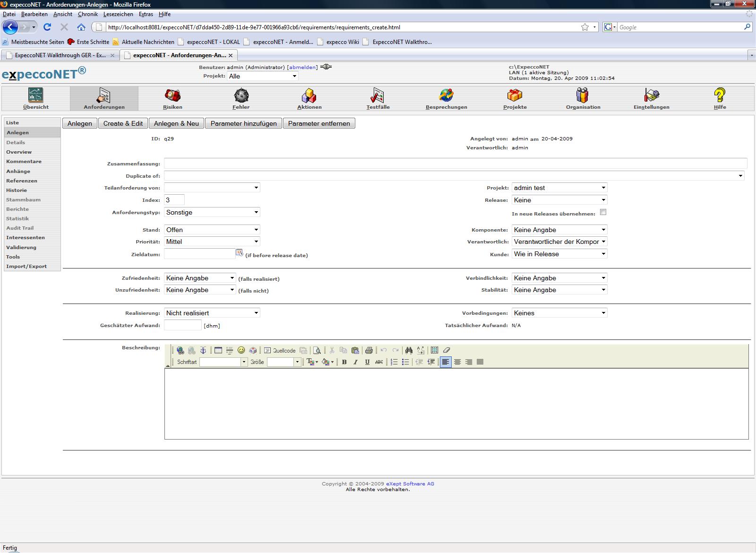Open the Fehler module
Viewport: 756px width, 553px height.
coord(241,99)
